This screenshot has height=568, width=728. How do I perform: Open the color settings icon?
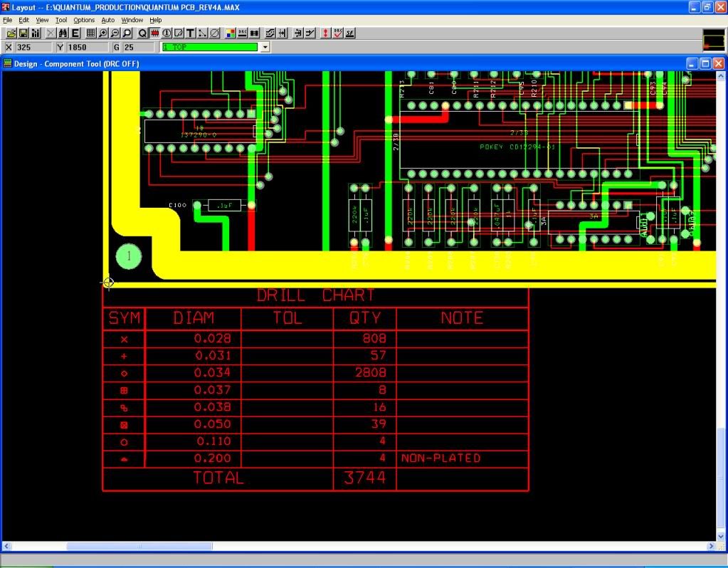pyautogui.click(x=231, y=33)
